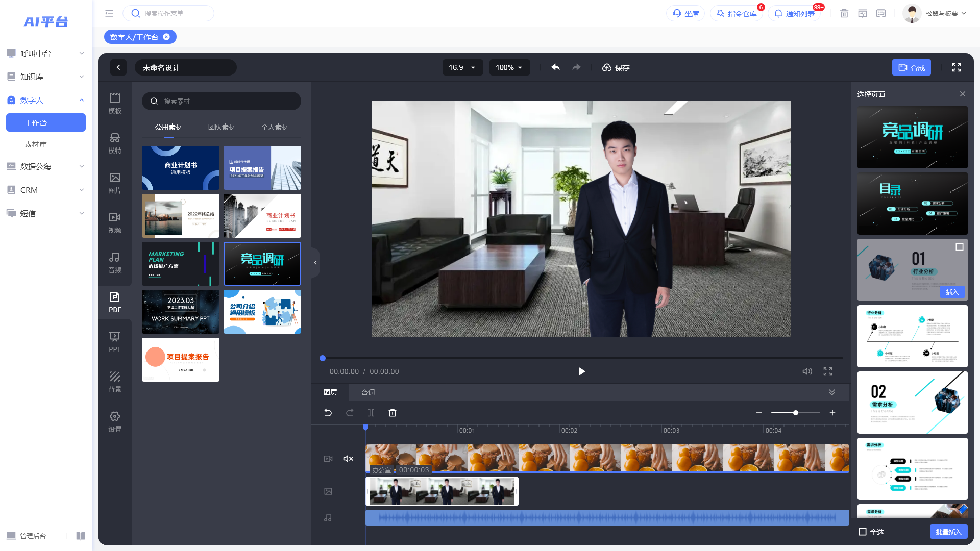Click the 批量插入 batch insert button

[948, 532]
